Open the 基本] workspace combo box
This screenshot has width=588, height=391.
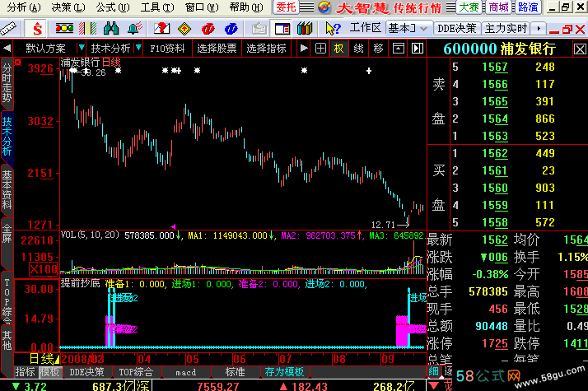[x=408, y=28]
